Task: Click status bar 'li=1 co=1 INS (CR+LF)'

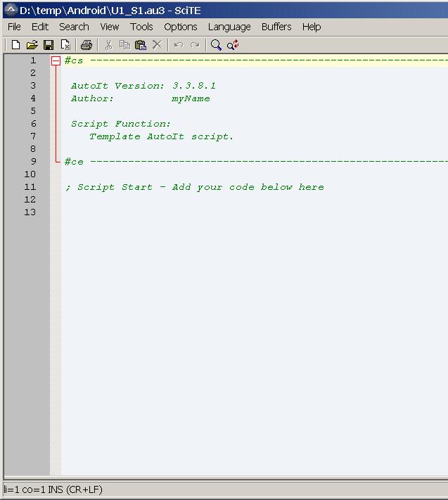Action: click(53, 489)
